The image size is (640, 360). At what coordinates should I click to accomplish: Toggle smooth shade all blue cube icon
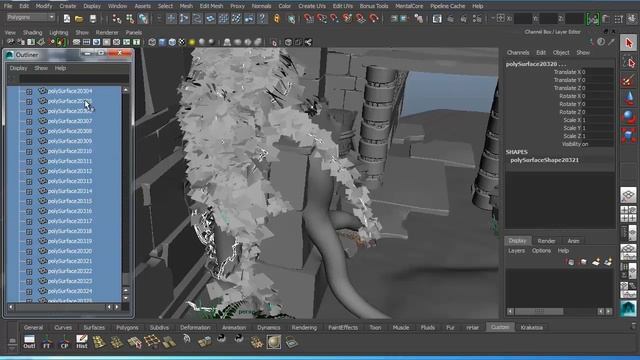162,42
